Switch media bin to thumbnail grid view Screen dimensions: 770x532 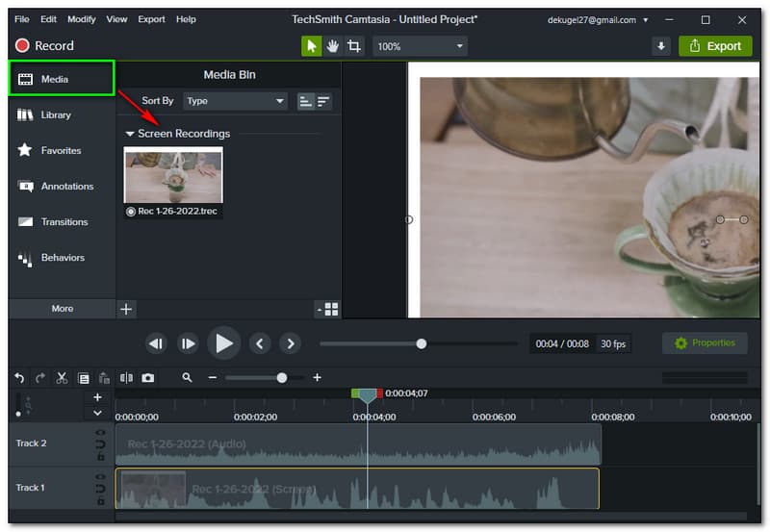pyautogui.click(x=331, y=309)
